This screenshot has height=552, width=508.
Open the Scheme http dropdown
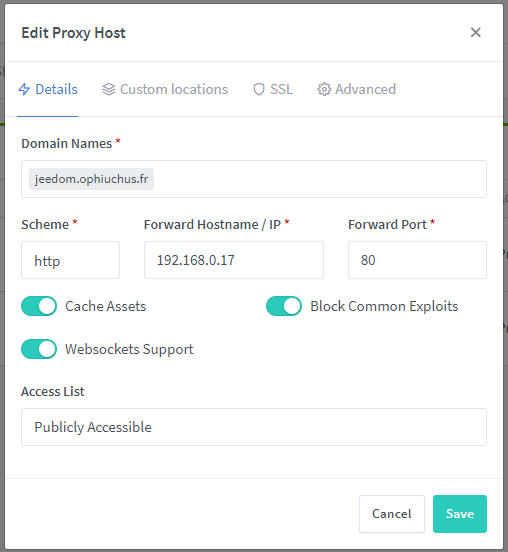(70, 260)
